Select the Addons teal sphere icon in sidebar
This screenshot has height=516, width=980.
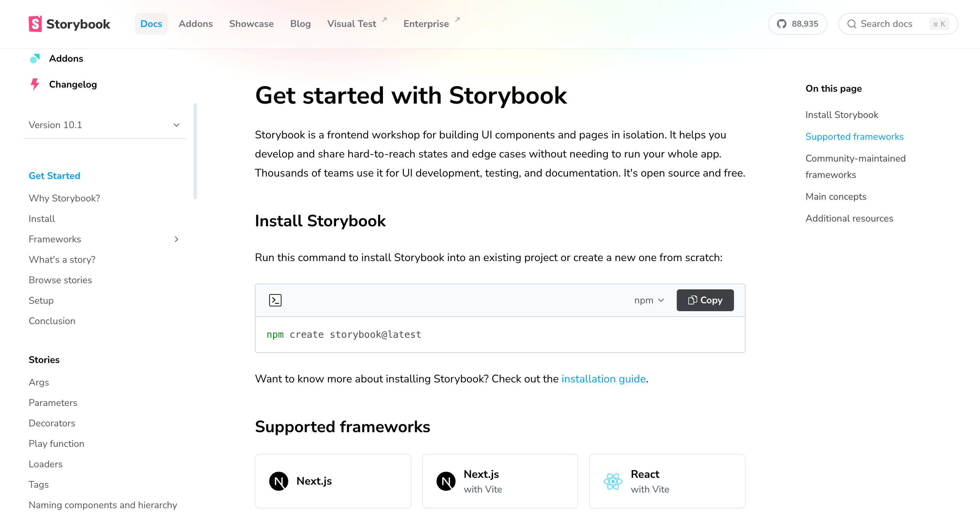(x=35, y=59)
